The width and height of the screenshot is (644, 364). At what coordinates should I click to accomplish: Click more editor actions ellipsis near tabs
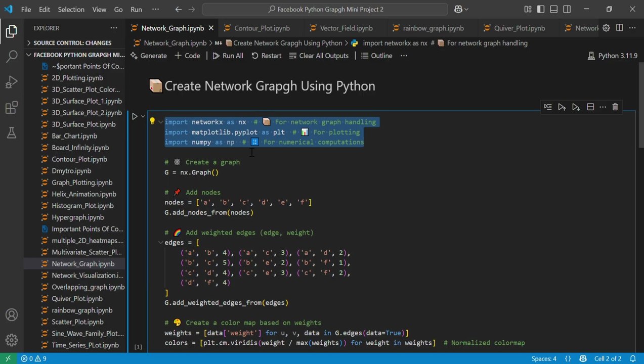632,28
